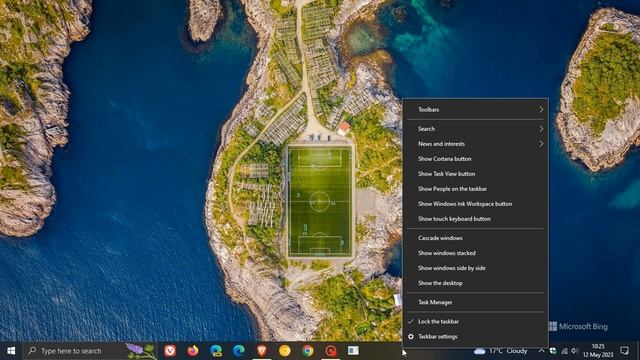
Task: Click the gear icon beside Taskbar settings
Action: pyautogui.click(x=411, y=337)
